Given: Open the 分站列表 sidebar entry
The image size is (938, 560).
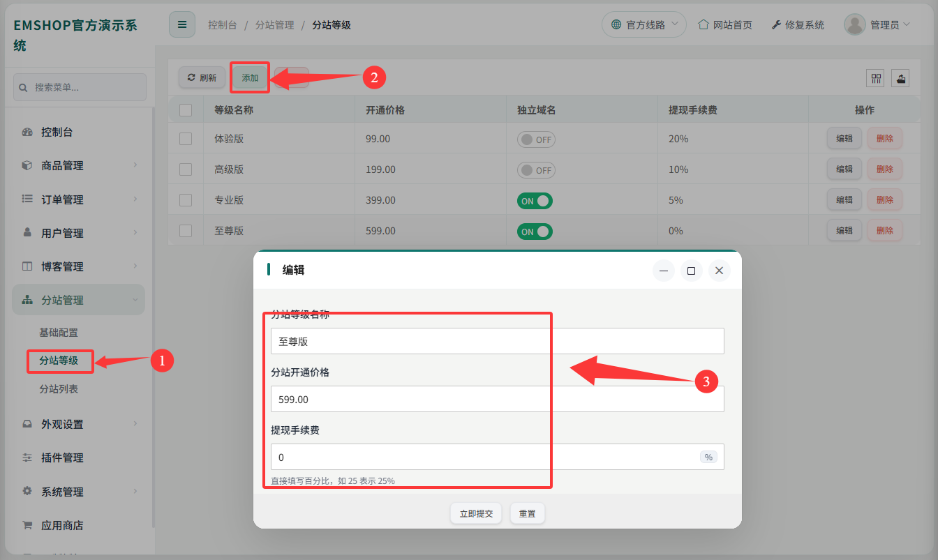Looking at the screenshot, I should [60, 390].
